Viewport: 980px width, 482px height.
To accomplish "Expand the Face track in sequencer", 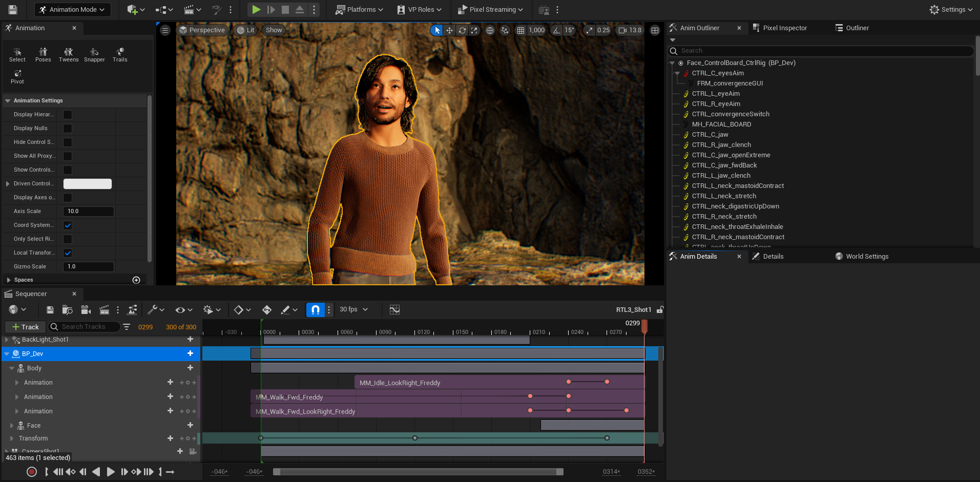I will pyautogui.click(x=12, y=426).
